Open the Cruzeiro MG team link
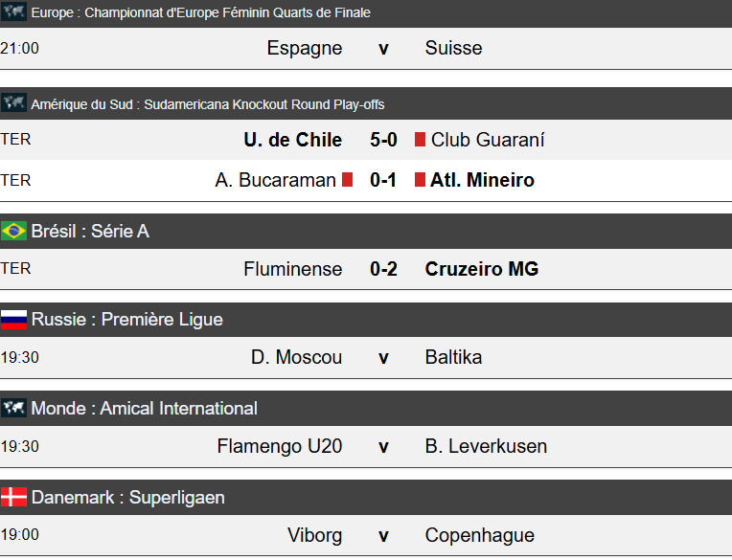 tap(482, 269)
